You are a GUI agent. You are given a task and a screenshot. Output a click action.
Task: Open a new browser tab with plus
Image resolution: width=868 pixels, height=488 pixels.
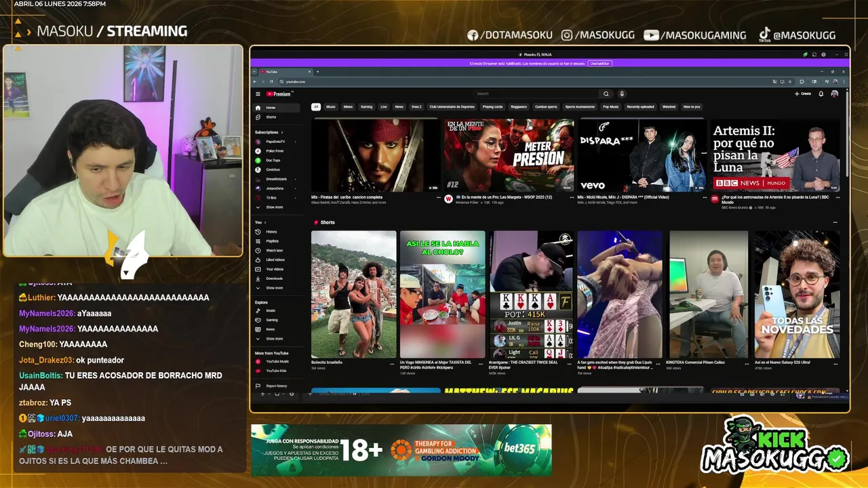[317, 71]
